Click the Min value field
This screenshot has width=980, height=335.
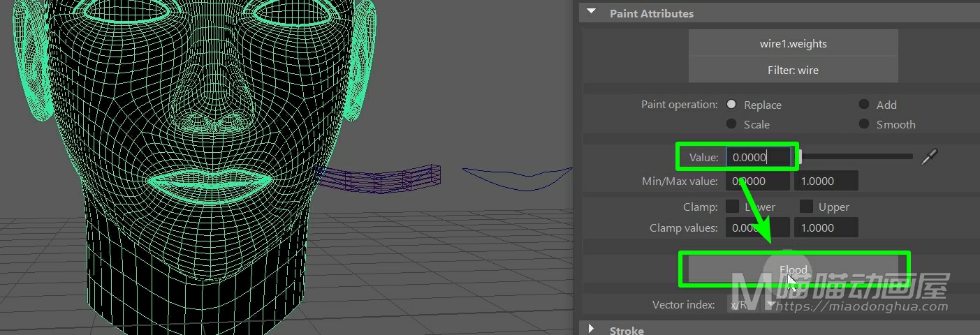pyautogui.click(x=758, y=181)
